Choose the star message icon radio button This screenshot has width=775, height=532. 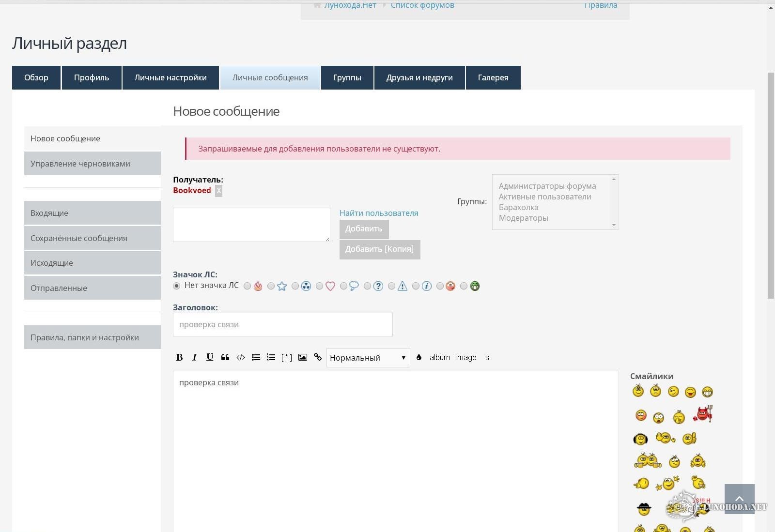(271, 286)
